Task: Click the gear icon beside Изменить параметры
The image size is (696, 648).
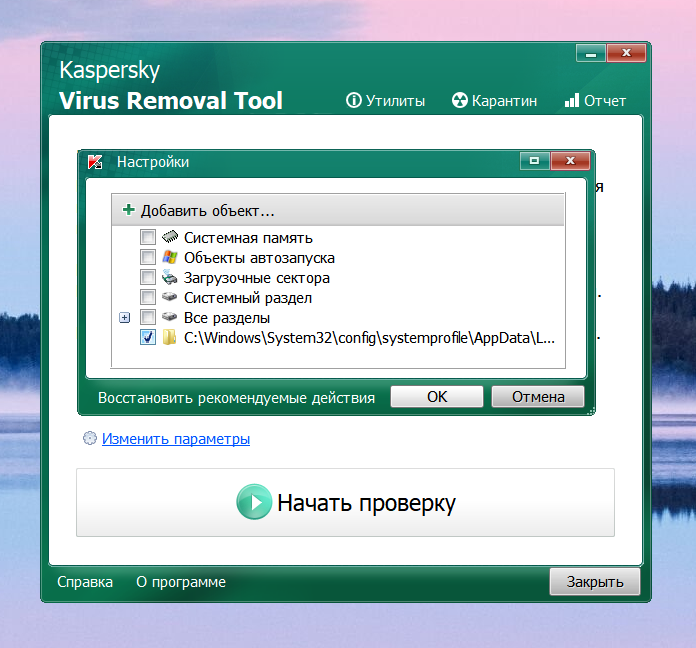Action: click(x=90, y=438)
